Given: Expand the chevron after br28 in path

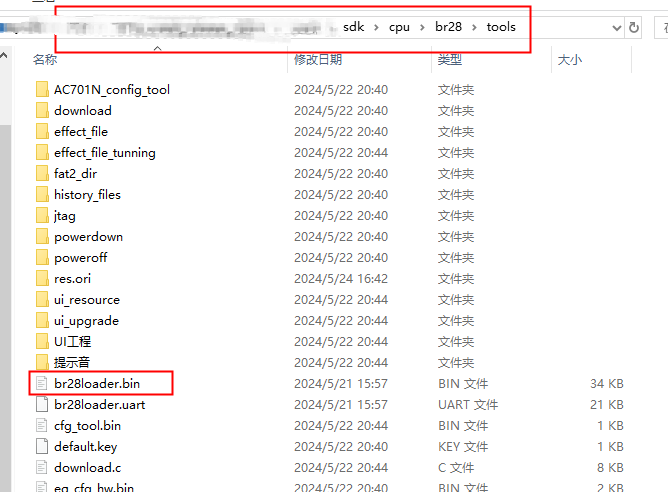Looking at the screenshot, I should (x=474, y=27).
